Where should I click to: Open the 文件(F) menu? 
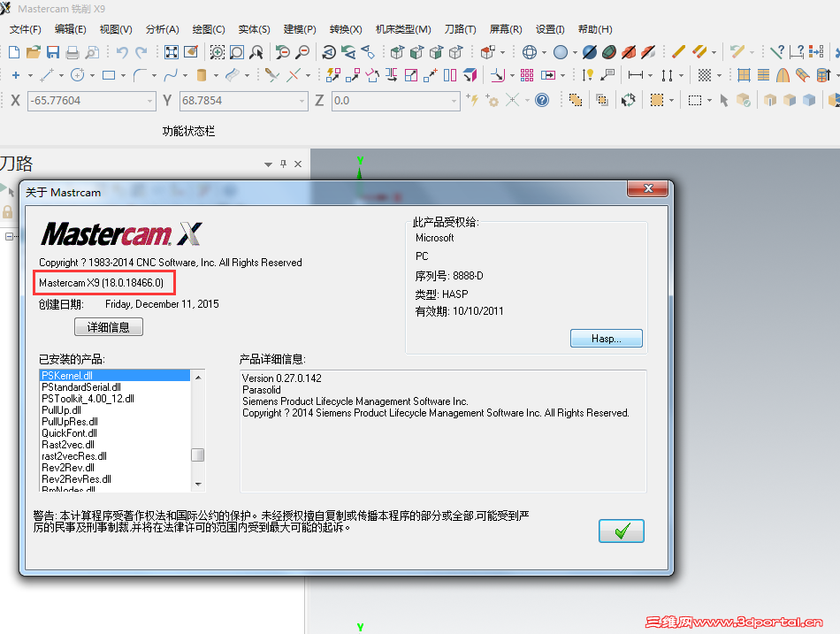[25, 29]
